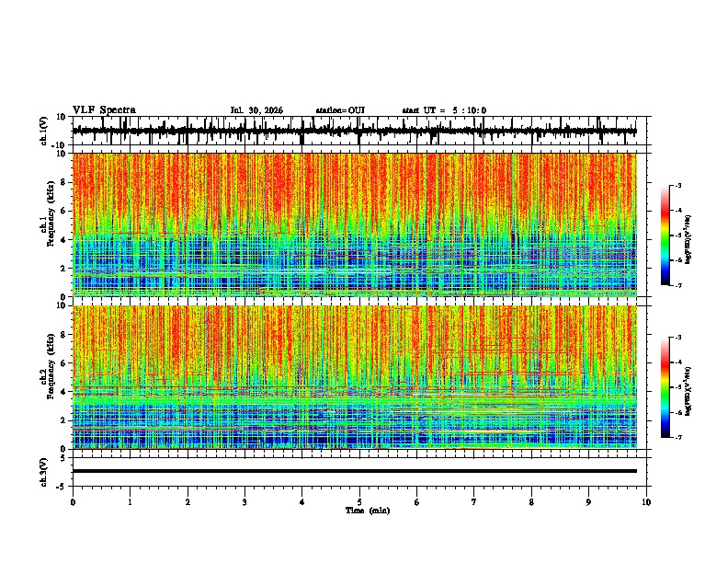Click the "-3" tick on ch.2 color bar
The image size is (728, 563).
coord(677,338)
